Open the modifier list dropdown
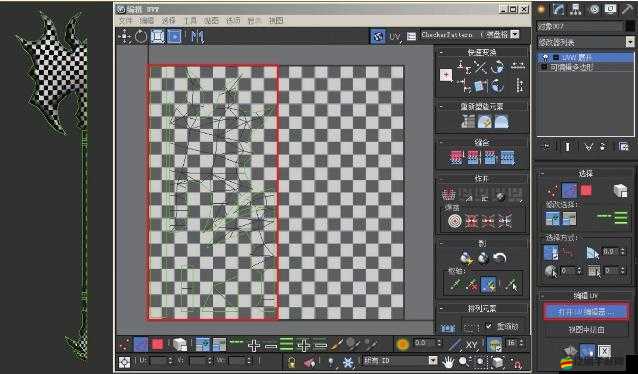Viewport: 638px width, 374px height. 630,42
